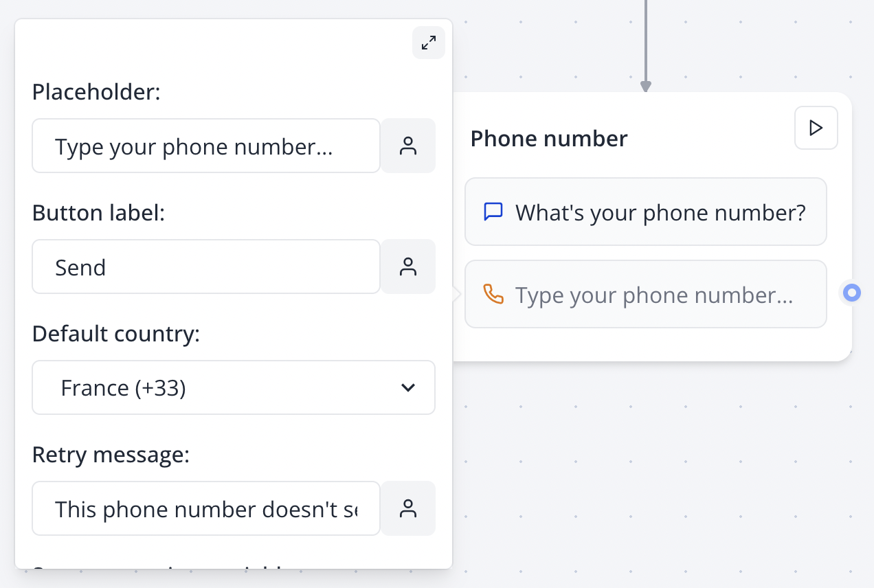Edit the Placeholder text field
This screenshot has width=874, height=588.
tap(206, 146)
